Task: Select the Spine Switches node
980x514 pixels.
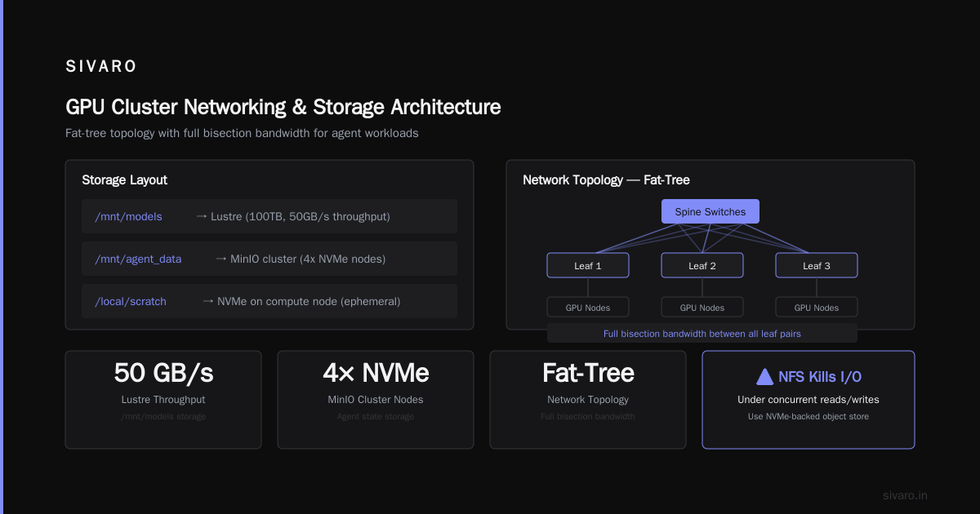Action: coord(710,211)
